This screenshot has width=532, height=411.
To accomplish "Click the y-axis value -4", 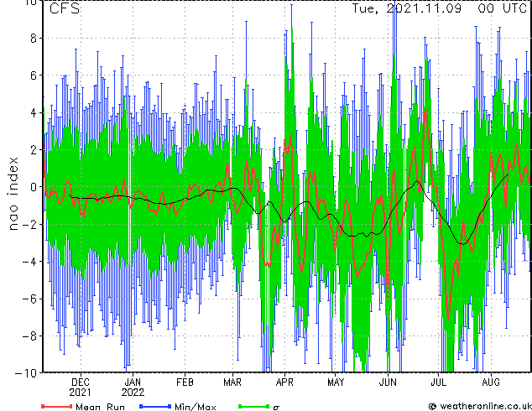I will (29, 262).
